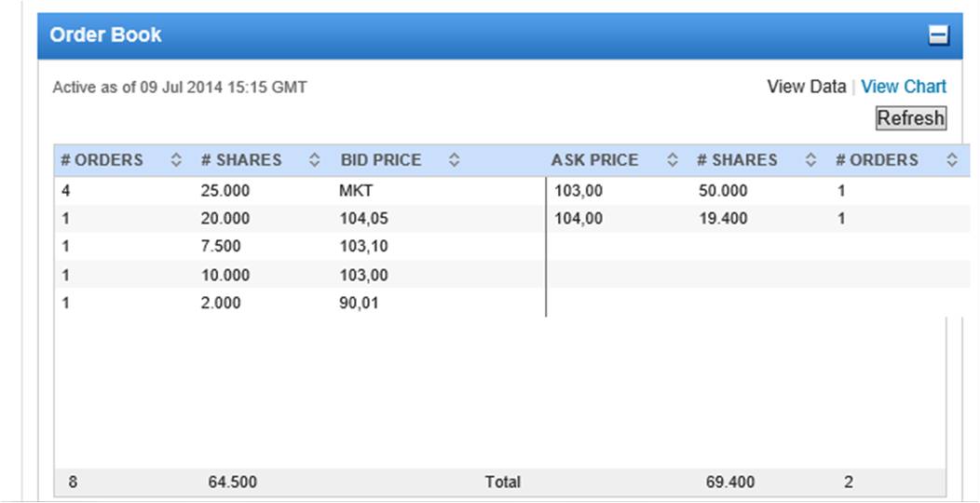Click the Order Book panel title
Image resolution: width=980 pixels, height=503 pixels.
click(105, 35)
